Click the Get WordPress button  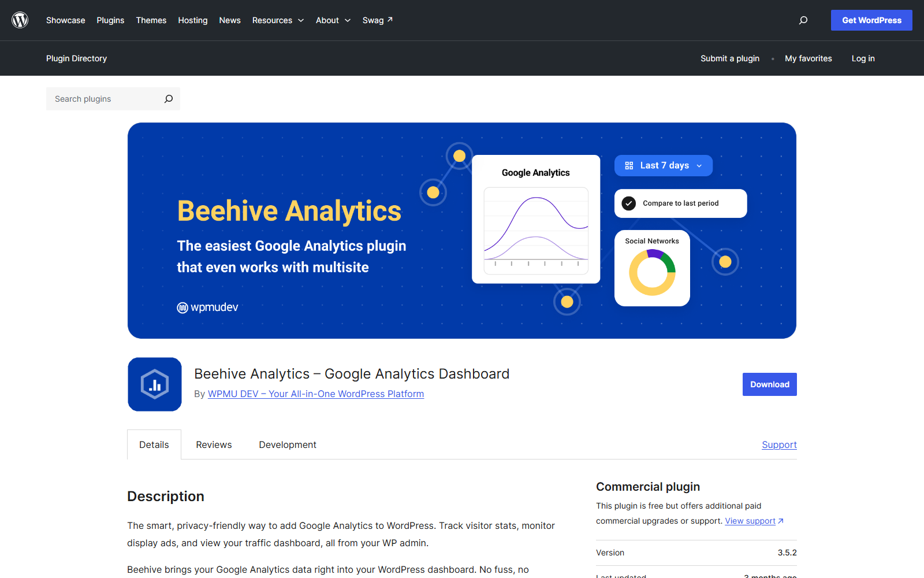tap(871, 20)
